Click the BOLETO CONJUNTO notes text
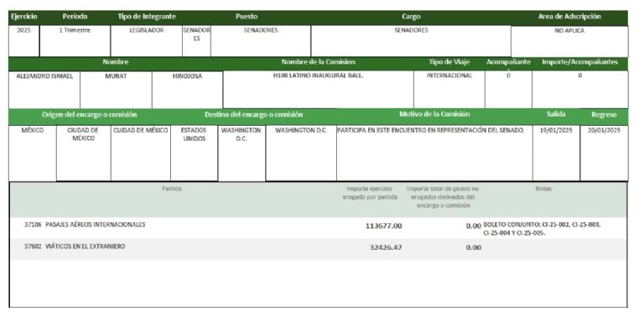Screen dimensions: 644x312 click(x=543, y=229)
